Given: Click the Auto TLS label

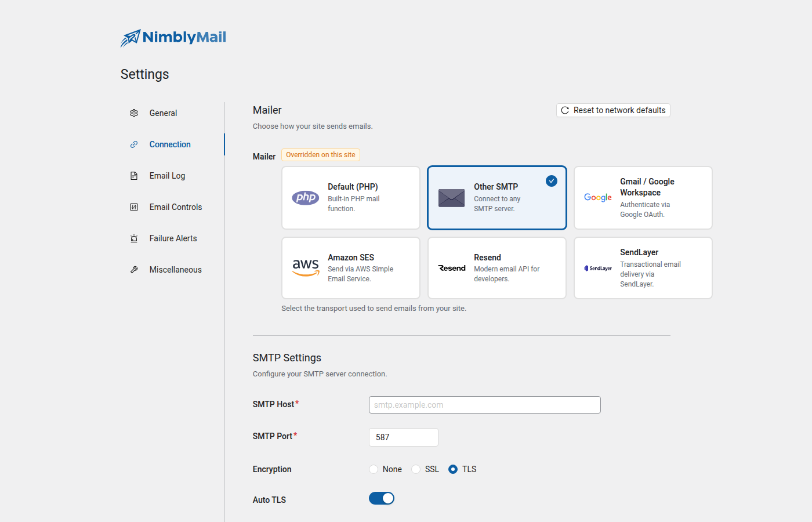Looking at the screenshot, I should [x=269, y=500].
